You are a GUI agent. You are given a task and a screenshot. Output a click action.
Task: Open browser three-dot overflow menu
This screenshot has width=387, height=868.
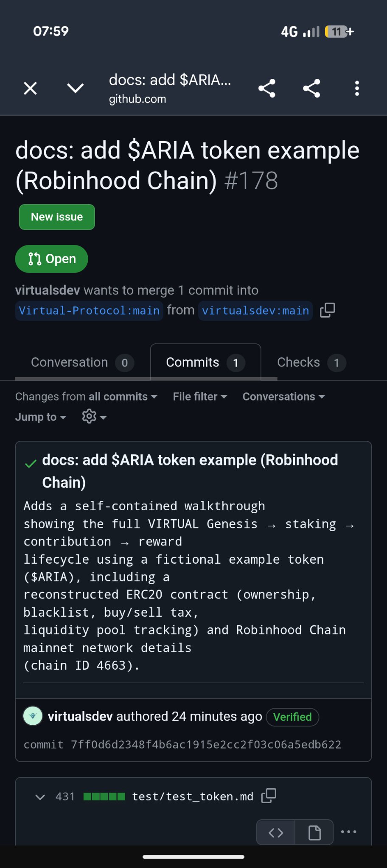357,88
